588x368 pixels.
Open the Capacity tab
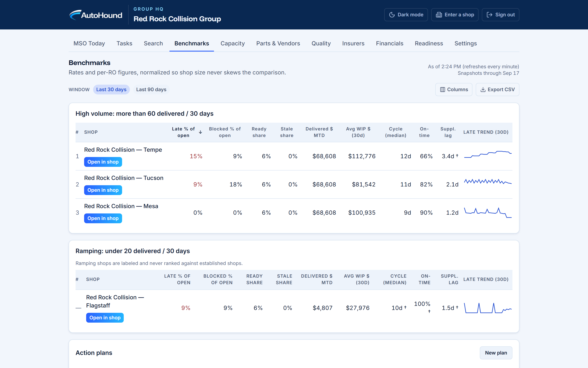tap(233, 43)
